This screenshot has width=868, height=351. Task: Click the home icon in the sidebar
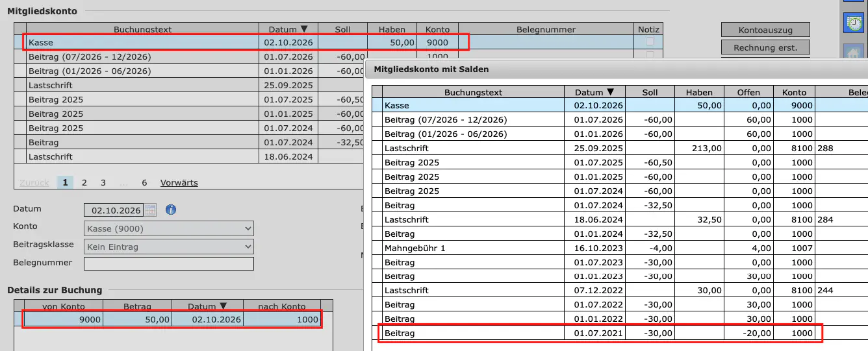tap(854, 53)
